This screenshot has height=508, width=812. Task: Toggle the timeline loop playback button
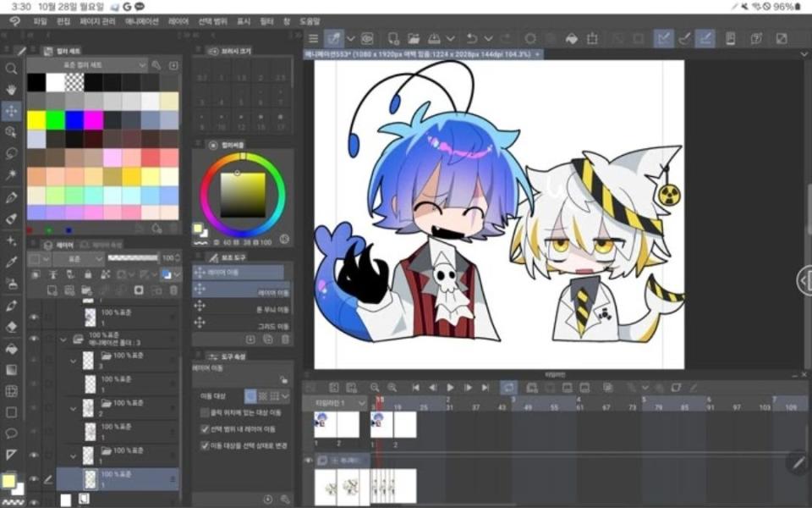(508, 387)
